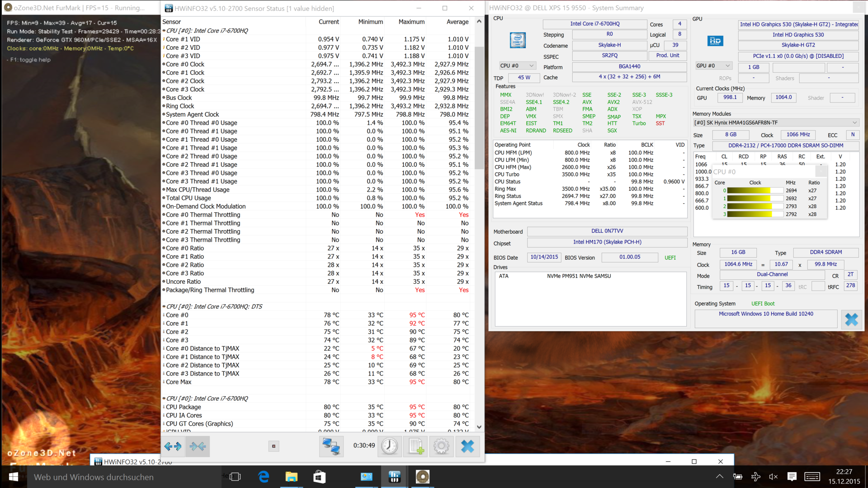Viewport: 868px width, 488px height.
Task: Open the CPU #0 selector dropdown
Action: tap(517, 66)
